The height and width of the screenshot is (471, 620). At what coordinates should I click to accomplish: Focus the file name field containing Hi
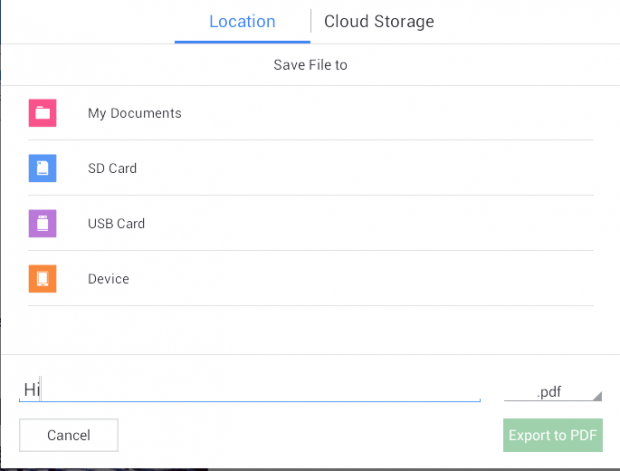click(250, 390)
